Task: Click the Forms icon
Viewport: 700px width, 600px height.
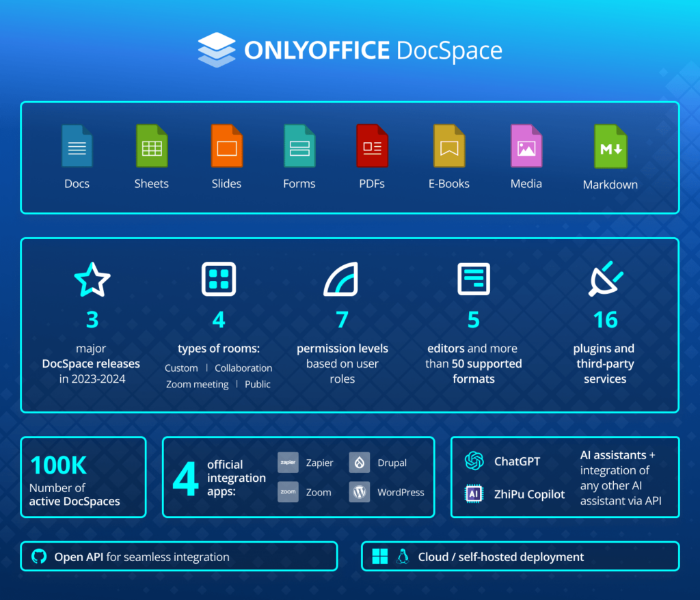Action: [x=299, y=146]
